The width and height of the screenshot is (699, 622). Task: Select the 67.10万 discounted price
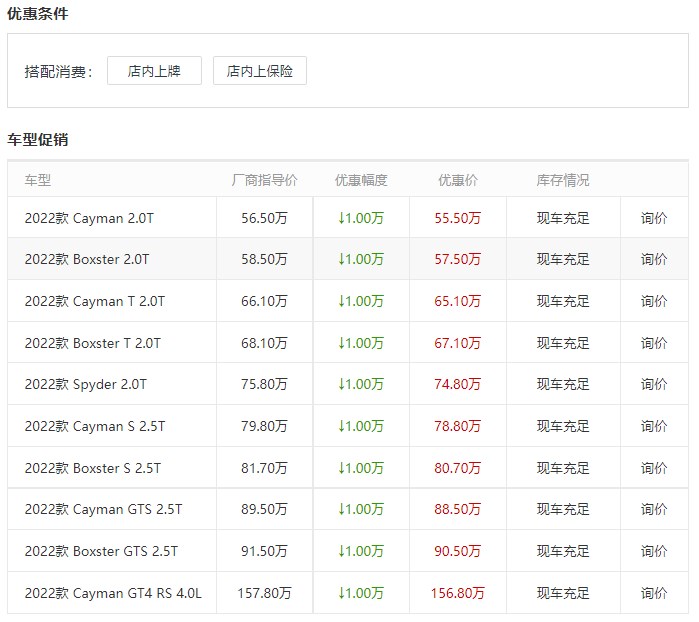(457, 343)
